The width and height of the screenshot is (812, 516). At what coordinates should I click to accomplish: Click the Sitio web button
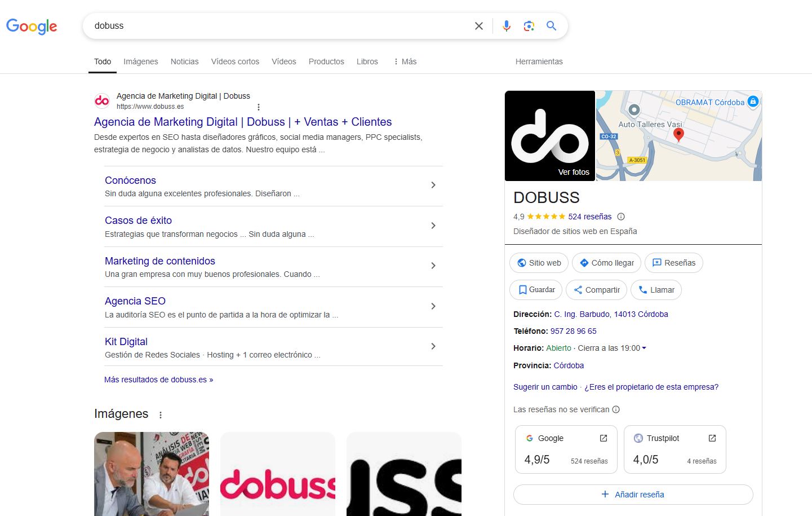point(539,263)
